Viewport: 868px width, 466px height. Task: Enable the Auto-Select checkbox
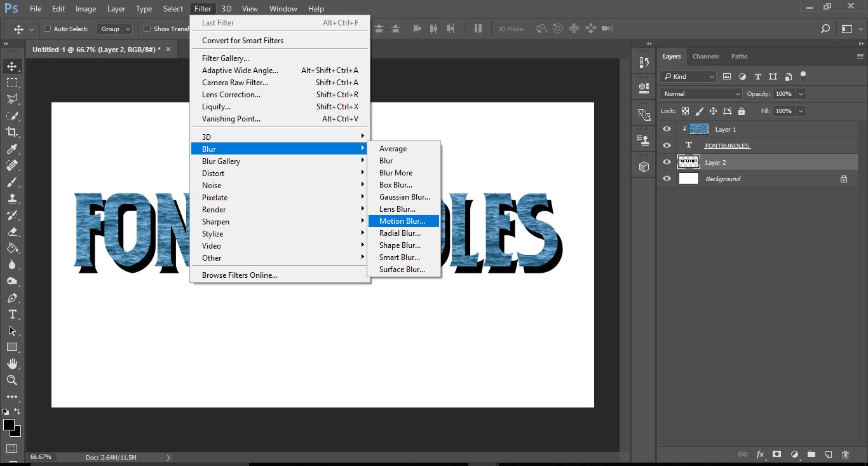(47, 29)
